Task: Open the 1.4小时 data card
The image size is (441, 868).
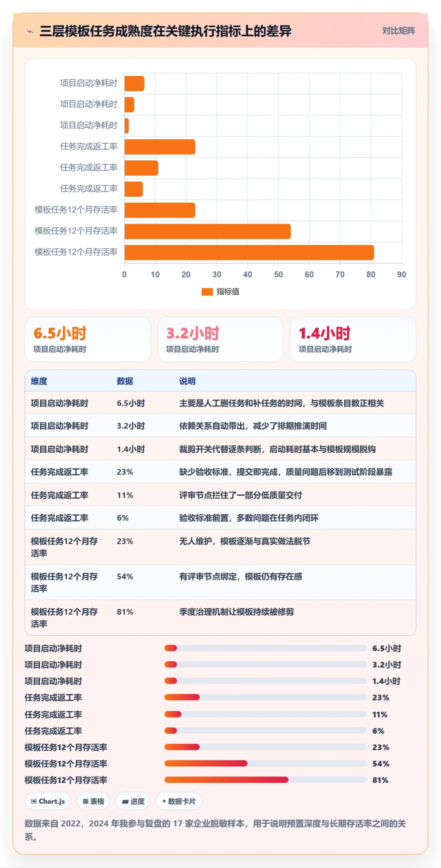Action: point(353,339)
